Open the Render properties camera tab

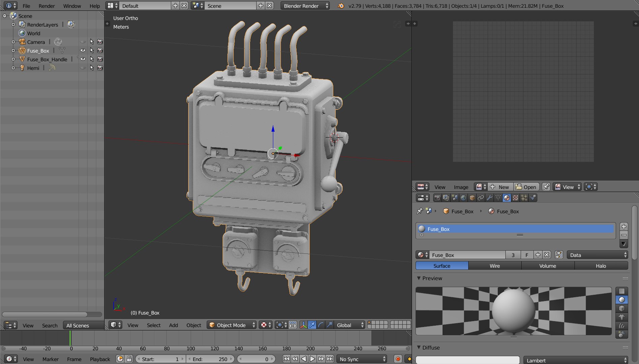pyautogui.click(x=437, y=198)
